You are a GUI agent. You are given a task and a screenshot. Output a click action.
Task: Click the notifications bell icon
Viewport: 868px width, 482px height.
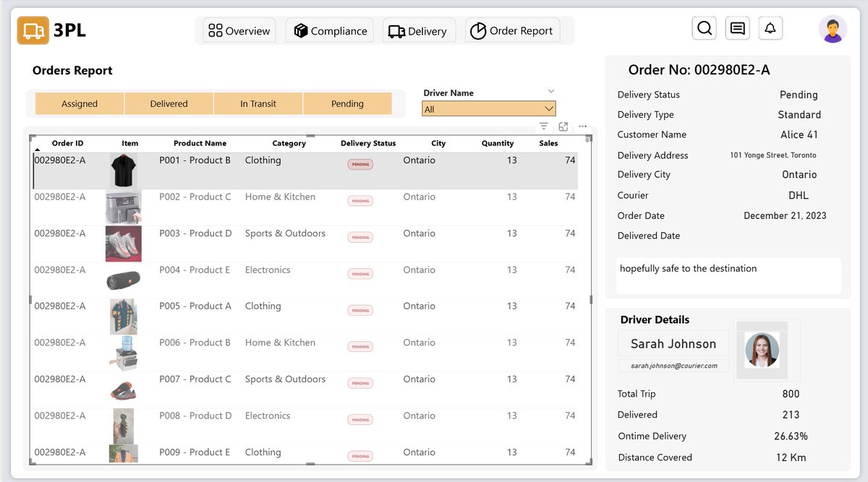(x=770, y=27)
